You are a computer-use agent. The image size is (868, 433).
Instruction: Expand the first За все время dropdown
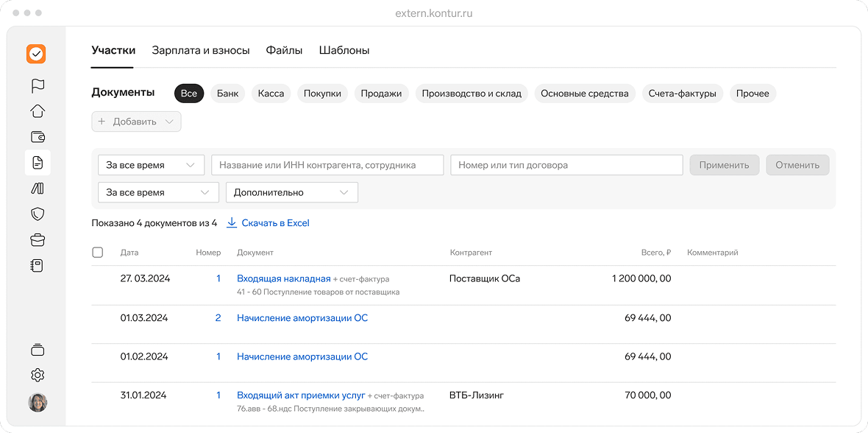pos(151,165)
